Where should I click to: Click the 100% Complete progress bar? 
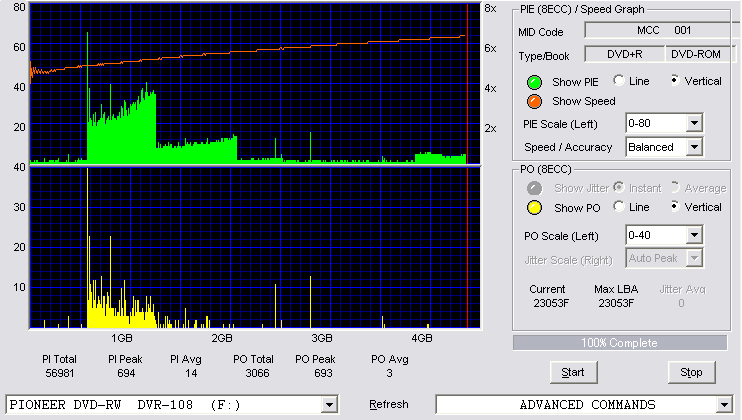click(x=619, y=343)
